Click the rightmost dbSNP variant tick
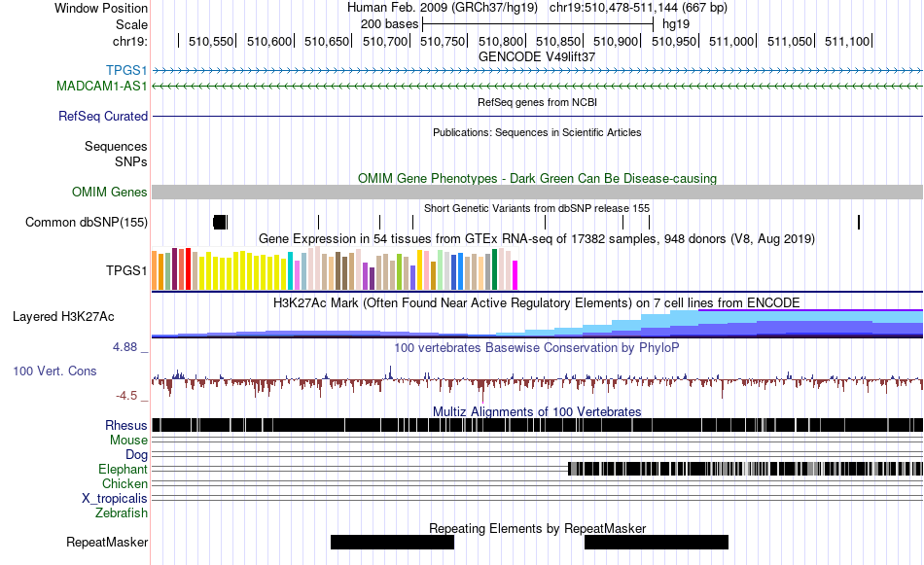This screenshot has height=565, width=924. tap(859, 222)
